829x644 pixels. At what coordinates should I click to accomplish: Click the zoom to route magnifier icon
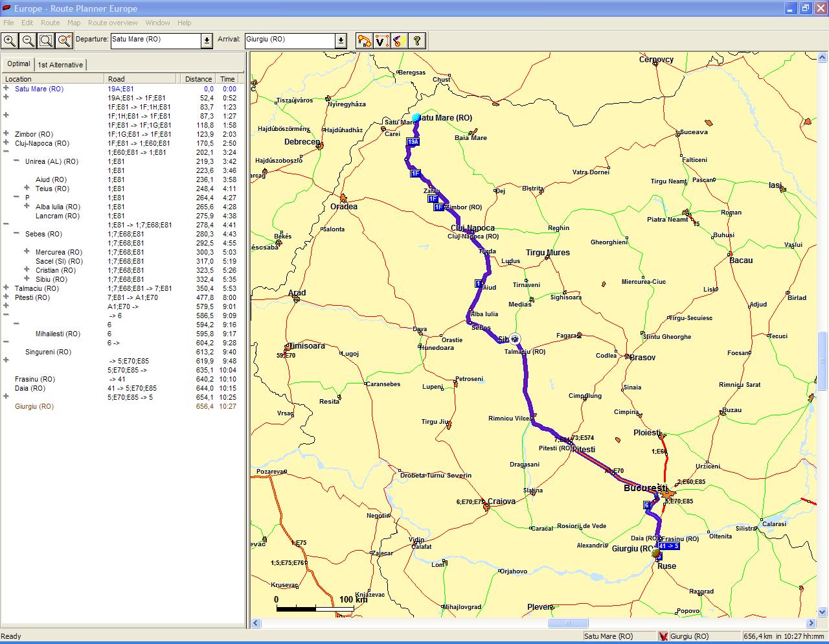pos(64,41)
